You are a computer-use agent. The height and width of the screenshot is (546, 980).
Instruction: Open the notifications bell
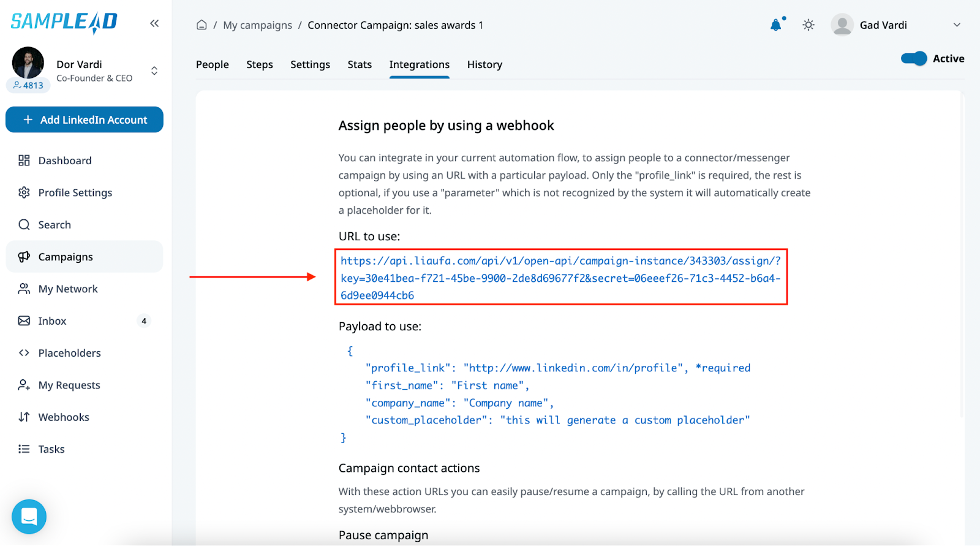[x=776, y=25]
